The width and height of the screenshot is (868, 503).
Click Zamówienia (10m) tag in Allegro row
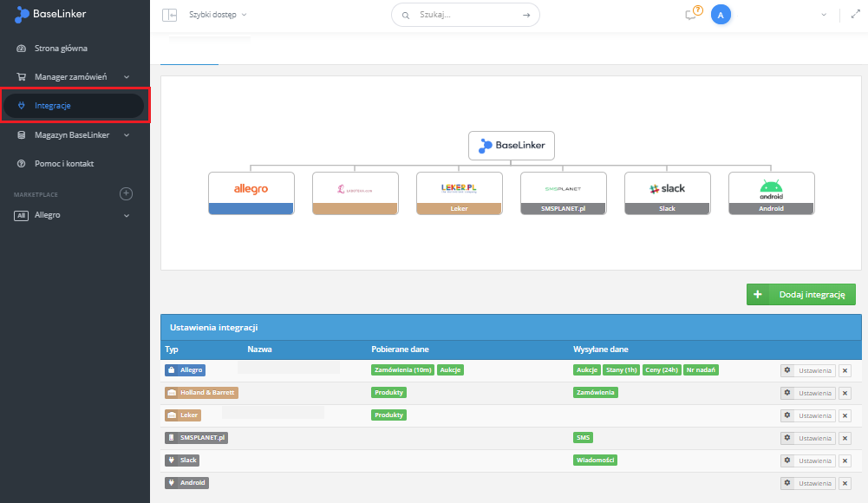click(402, 370)
